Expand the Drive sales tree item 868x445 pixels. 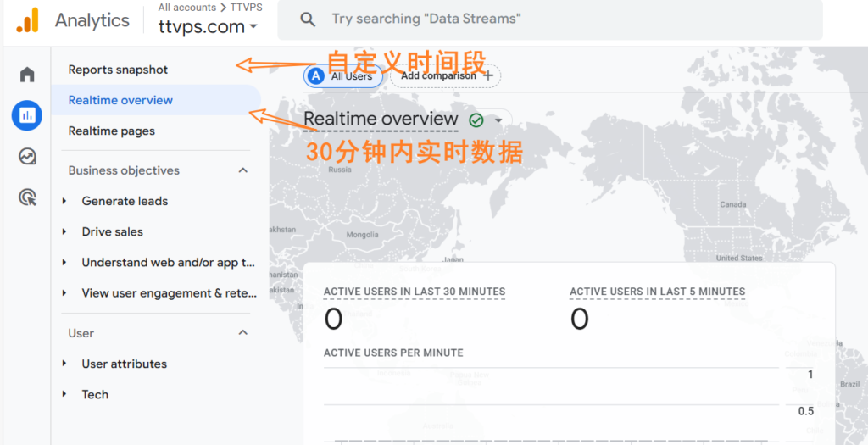tap(65, 231)
